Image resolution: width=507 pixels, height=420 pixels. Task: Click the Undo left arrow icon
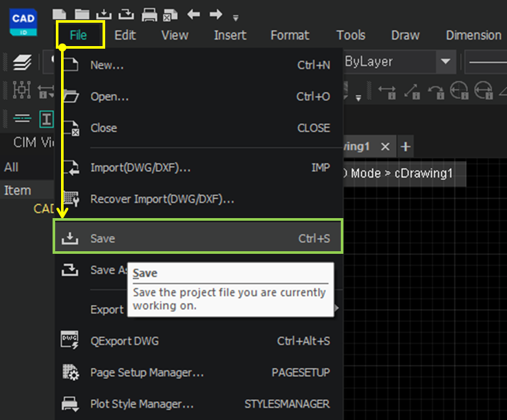193,14
